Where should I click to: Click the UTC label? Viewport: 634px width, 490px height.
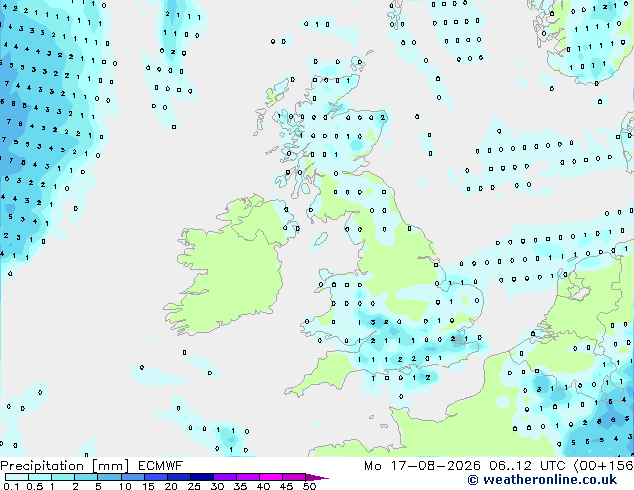pyautogui.click(x=552, y=466)
